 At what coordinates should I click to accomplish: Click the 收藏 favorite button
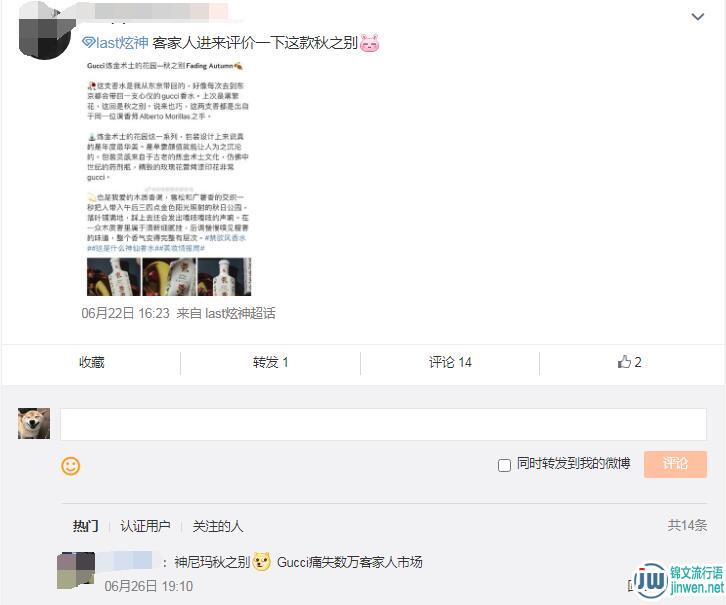point(92,362)
